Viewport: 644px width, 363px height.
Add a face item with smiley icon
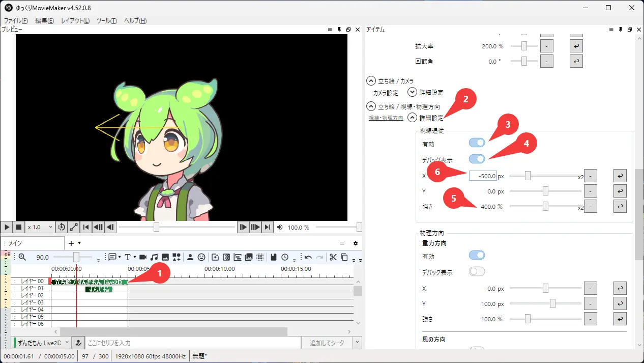point(201,257)
